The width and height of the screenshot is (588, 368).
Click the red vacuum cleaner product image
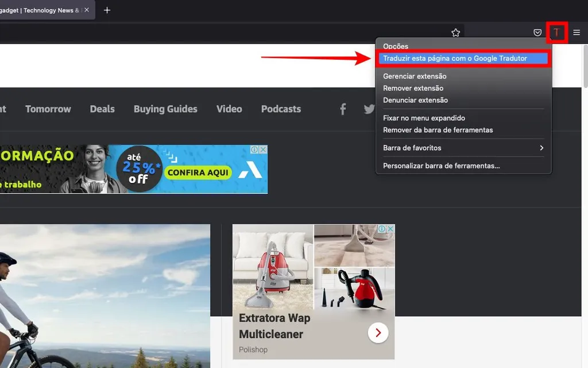point(273,267)
